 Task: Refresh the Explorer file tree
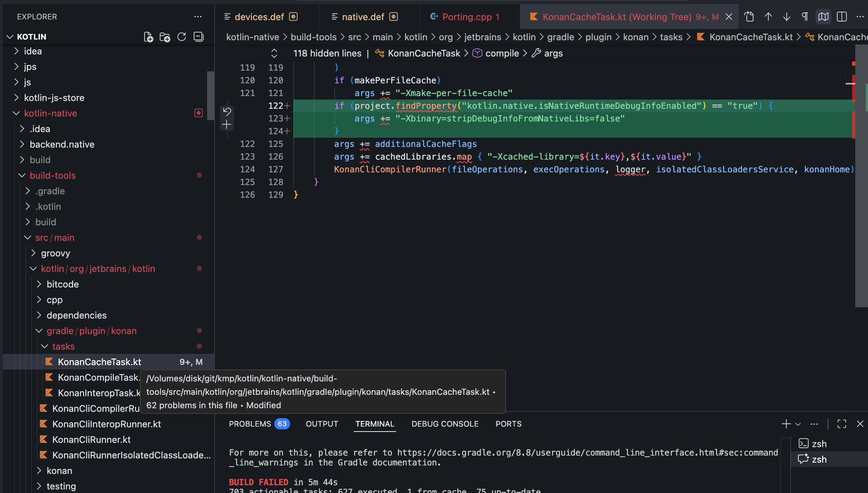tap(182, 37)
